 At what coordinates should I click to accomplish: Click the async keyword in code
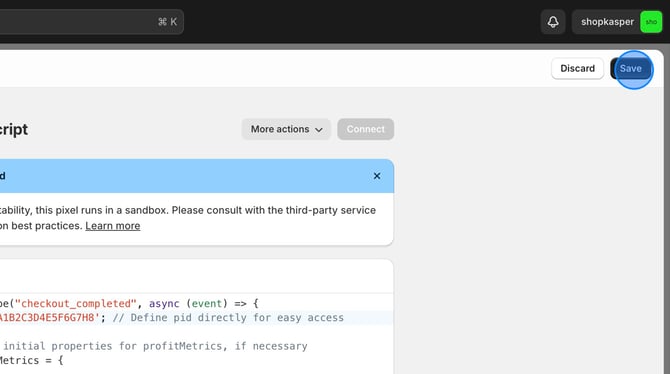(164, 303)
